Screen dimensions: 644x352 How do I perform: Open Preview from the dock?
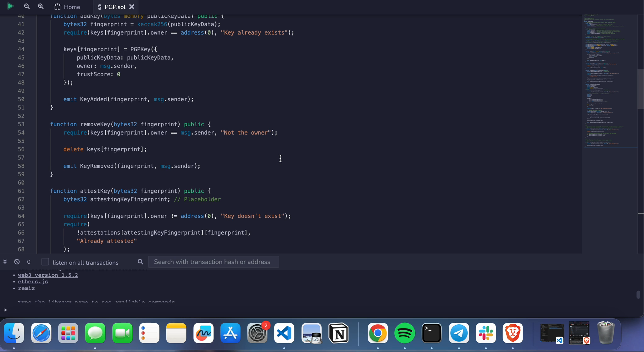(x=312, y=333)
